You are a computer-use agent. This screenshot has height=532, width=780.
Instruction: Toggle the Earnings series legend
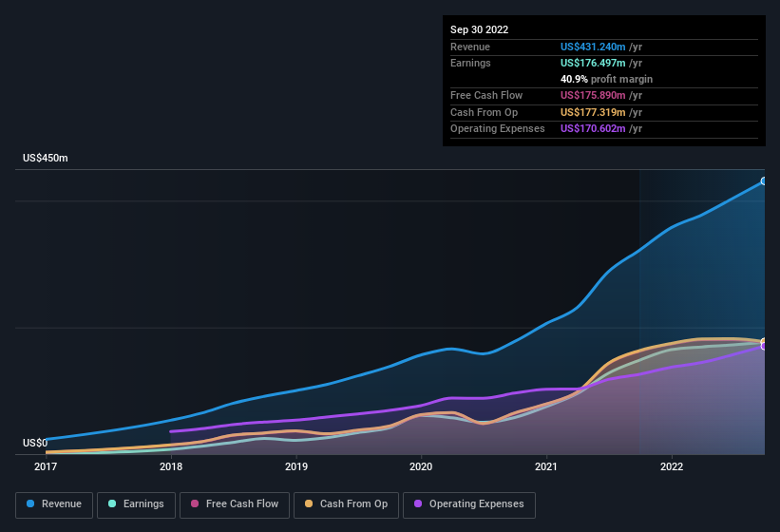click(136, 504)
